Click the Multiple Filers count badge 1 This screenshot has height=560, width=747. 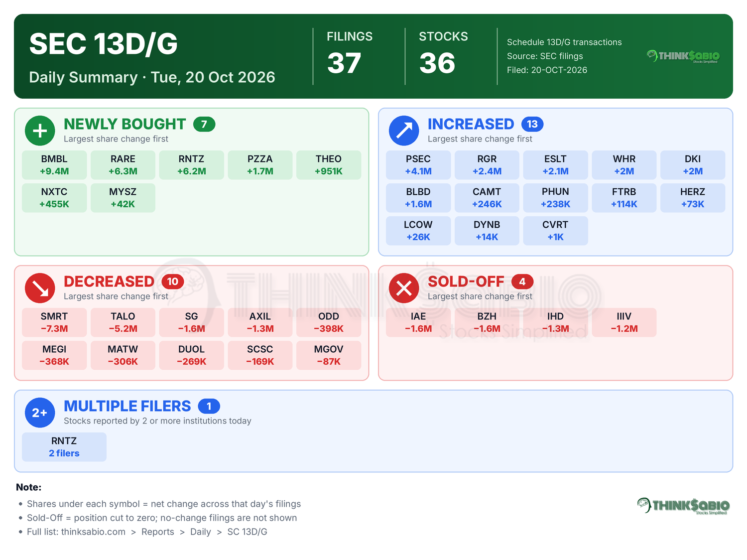point(209,406)
